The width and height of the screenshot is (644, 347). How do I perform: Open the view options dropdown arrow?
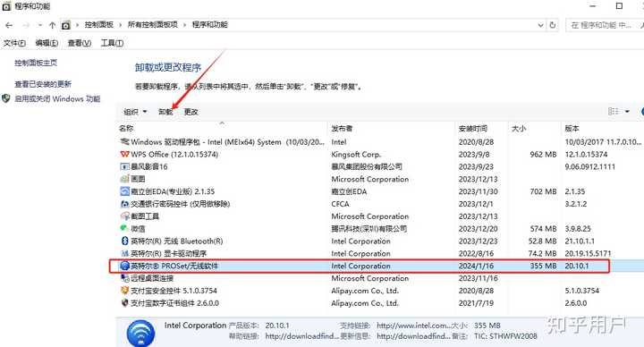click(627, 111)
